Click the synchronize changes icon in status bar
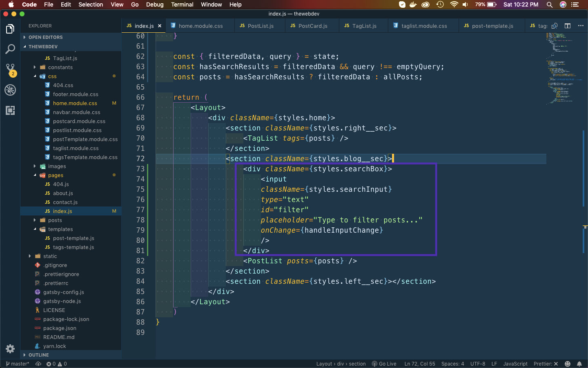The width and height of the screenshot is (588, 368). coord(38,364)
